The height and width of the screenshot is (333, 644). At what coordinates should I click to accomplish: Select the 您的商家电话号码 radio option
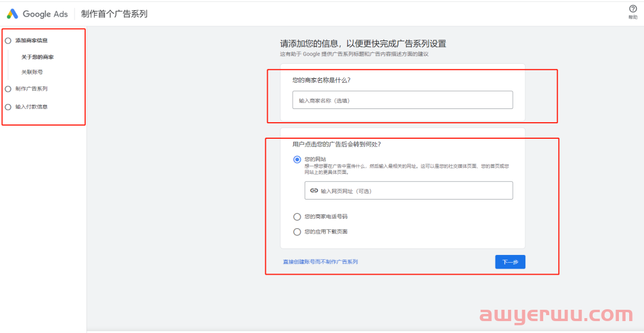[297, 216]
